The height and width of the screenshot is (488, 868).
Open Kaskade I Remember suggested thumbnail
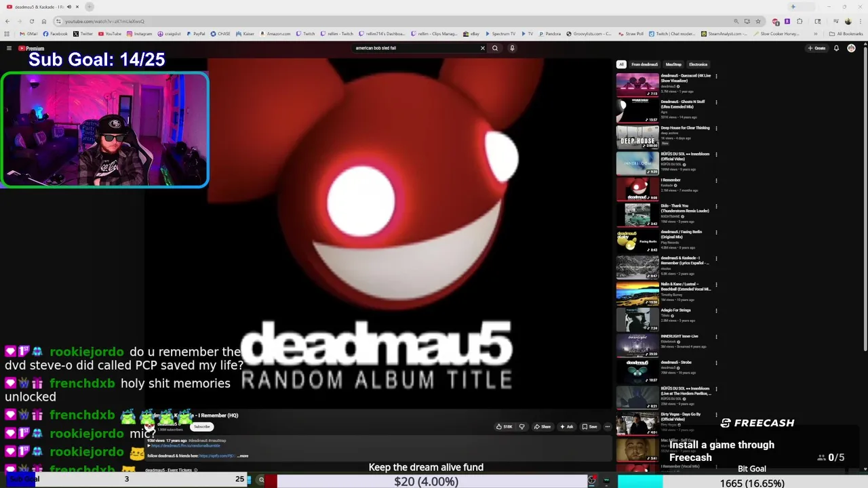click(637, 189)
